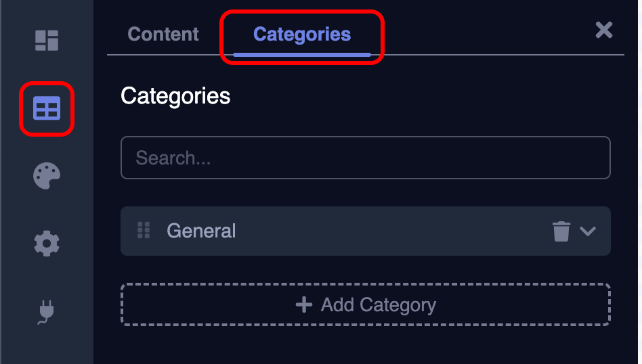Click the underline beneath Categories tab
This screenshot has height=364, width=642.
point(302,54)
